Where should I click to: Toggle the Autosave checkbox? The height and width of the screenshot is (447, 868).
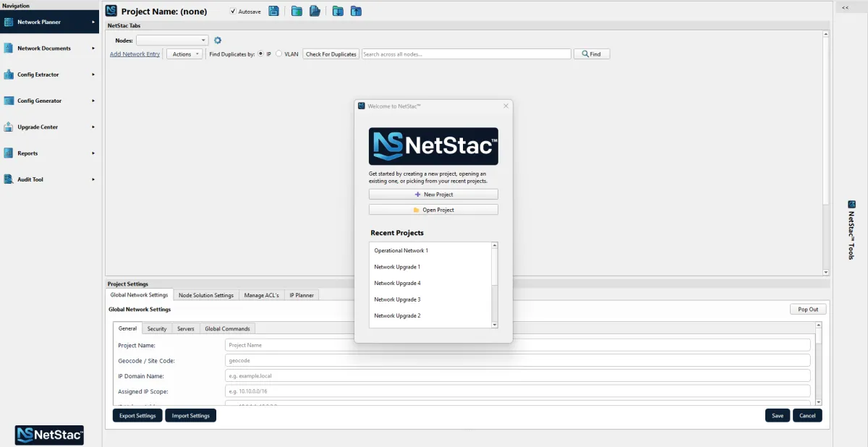pos(233,12)
